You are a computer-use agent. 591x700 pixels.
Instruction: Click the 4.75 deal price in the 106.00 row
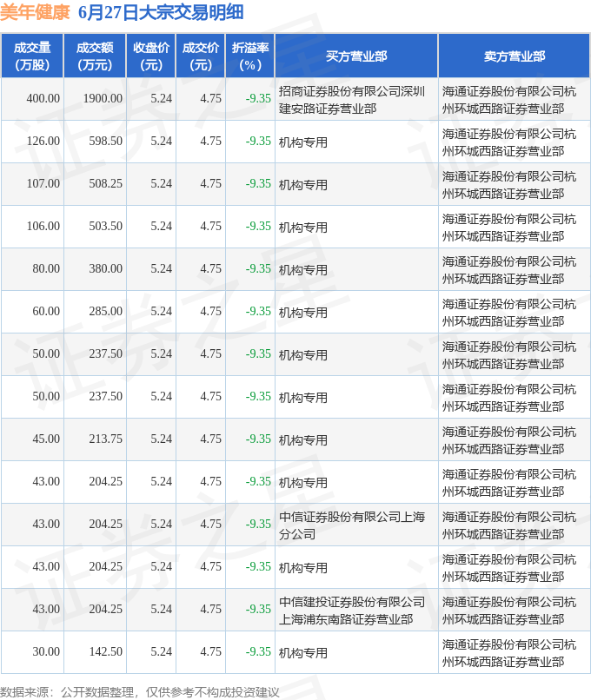pos(210,226)
